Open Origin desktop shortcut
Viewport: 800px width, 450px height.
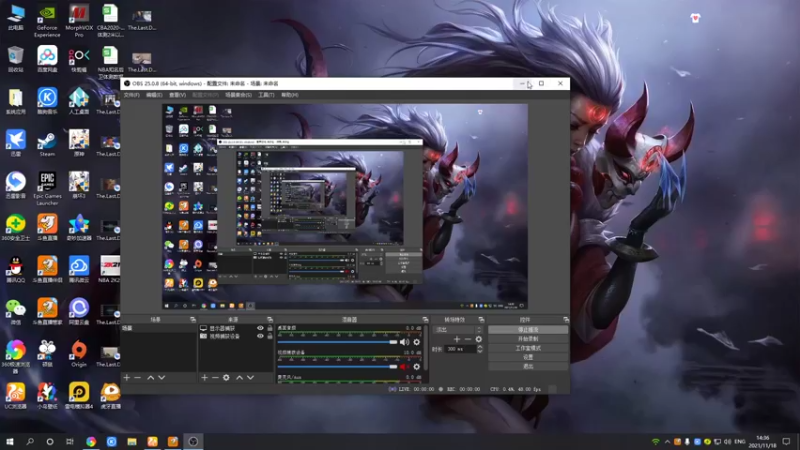click(x=79, y=354)
